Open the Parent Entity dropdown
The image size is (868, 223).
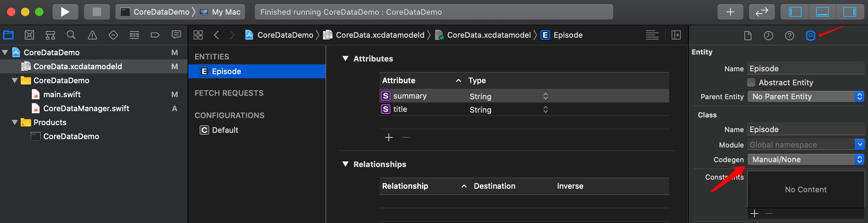806,96
